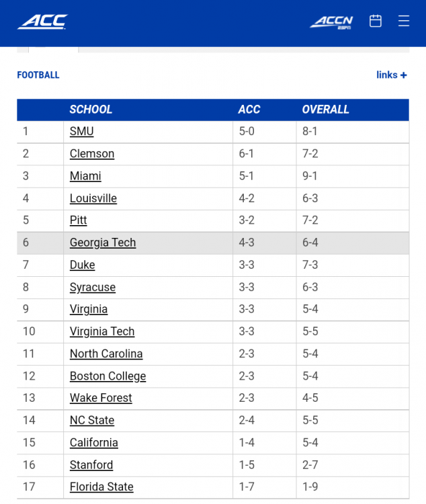The image size is (426, 504).
Task: Go to Miami team page
Action: 85,176
